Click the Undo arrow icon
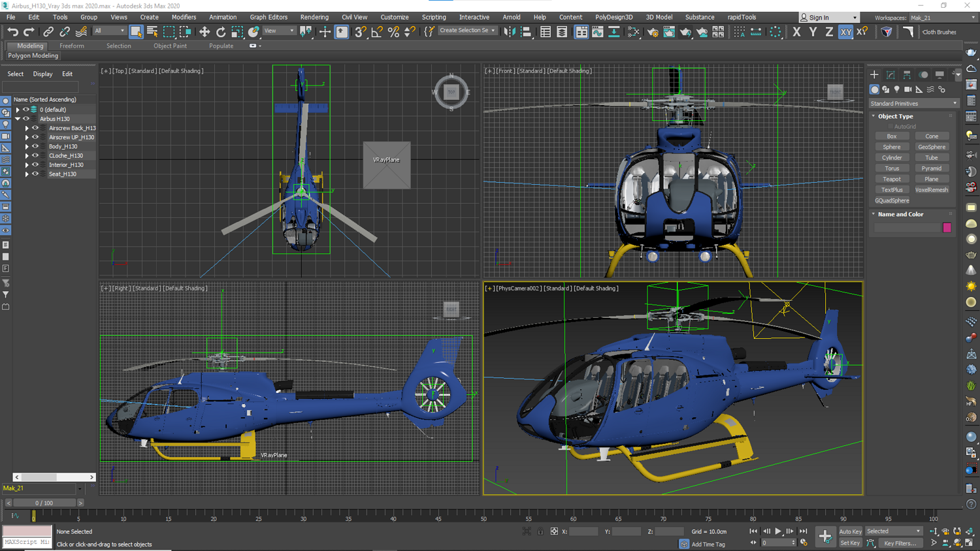980x551 pixels. point(12,32)
